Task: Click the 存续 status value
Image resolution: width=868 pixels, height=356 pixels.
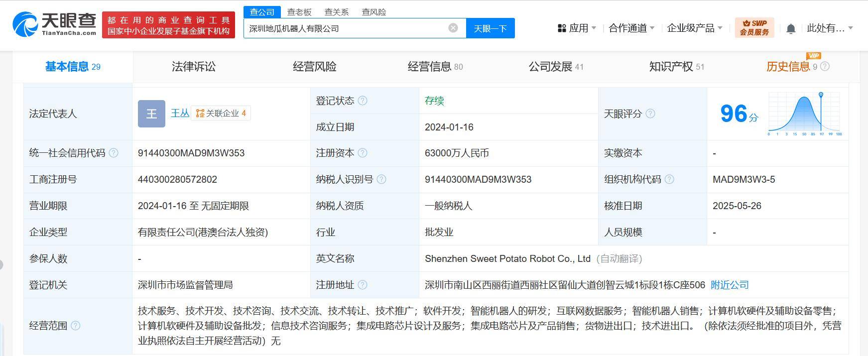Action: (434, 101)
